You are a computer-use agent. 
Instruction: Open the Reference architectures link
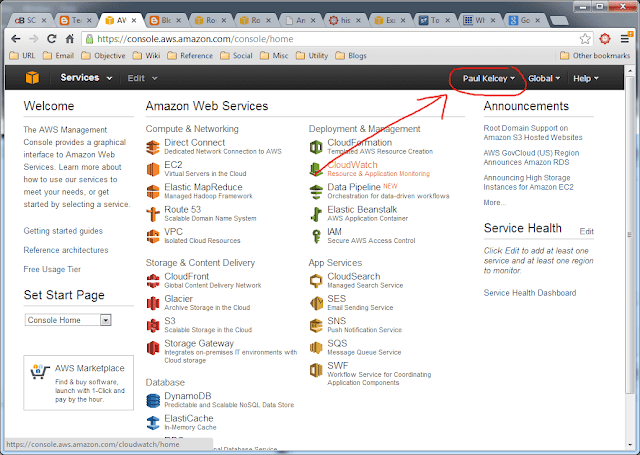click(x=66, y=250)
